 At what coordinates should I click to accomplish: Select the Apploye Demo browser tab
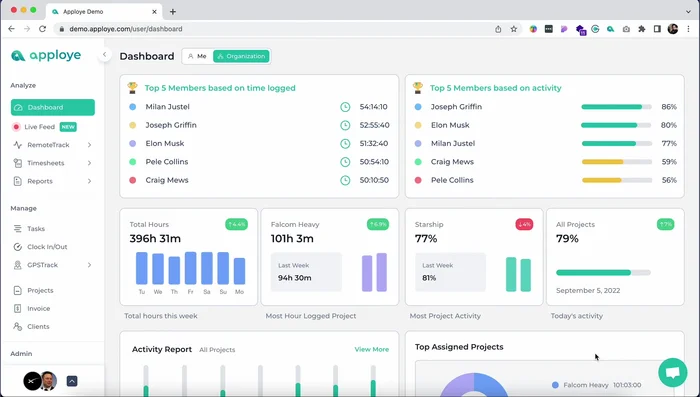click(104, 12)
